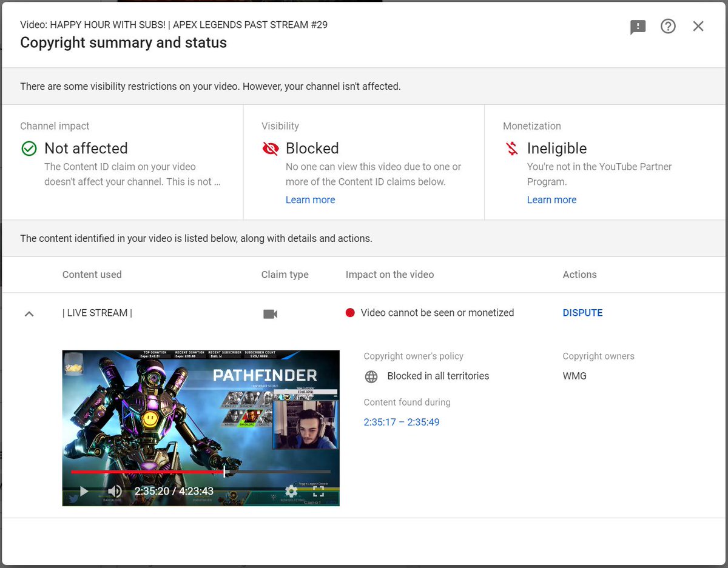Open help via the question mark icon
This screenshot has height=568, width=728.
coord(668,26)
